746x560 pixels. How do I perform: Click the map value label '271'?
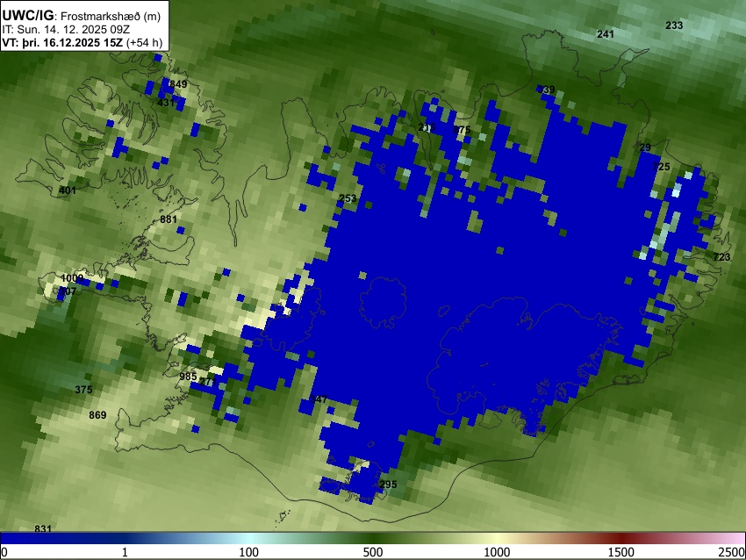(x=208, y=382)
